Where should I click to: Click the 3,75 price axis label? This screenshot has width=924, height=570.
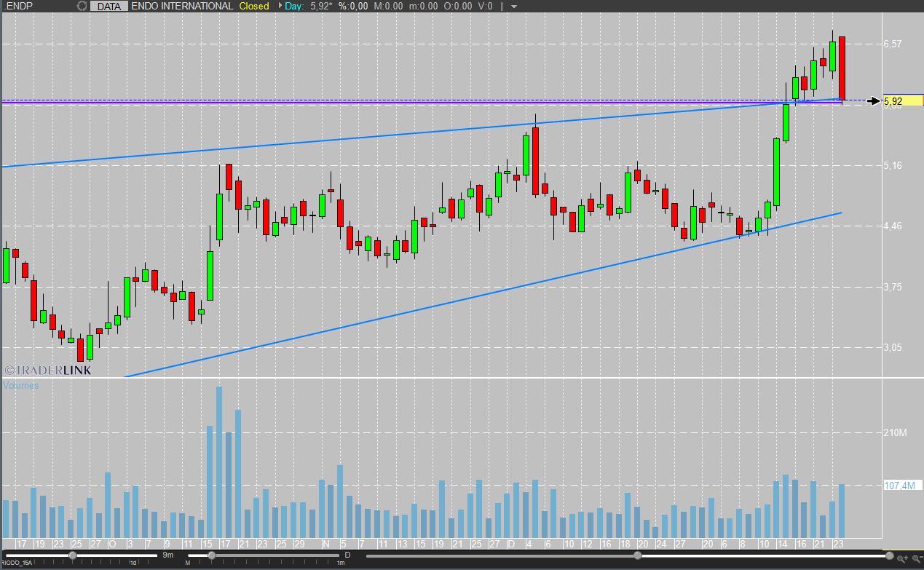[x=893, y=287]
